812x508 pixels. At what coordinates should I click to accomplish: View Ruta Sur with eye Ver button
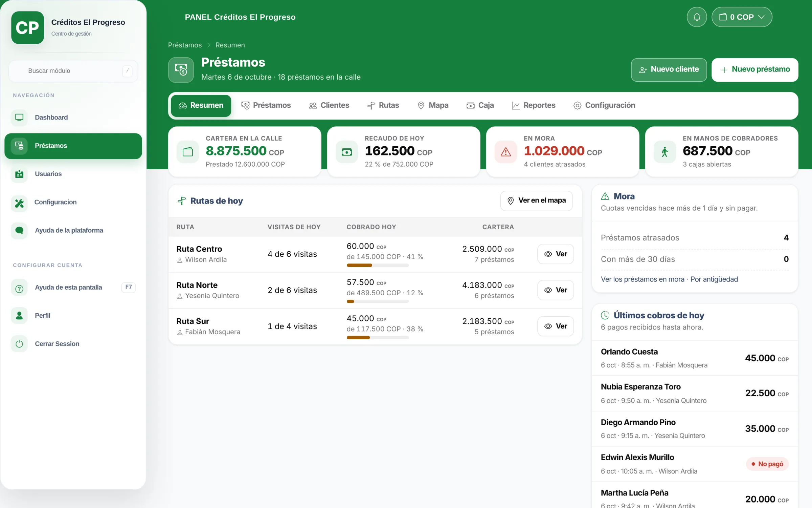pos(556,326)
